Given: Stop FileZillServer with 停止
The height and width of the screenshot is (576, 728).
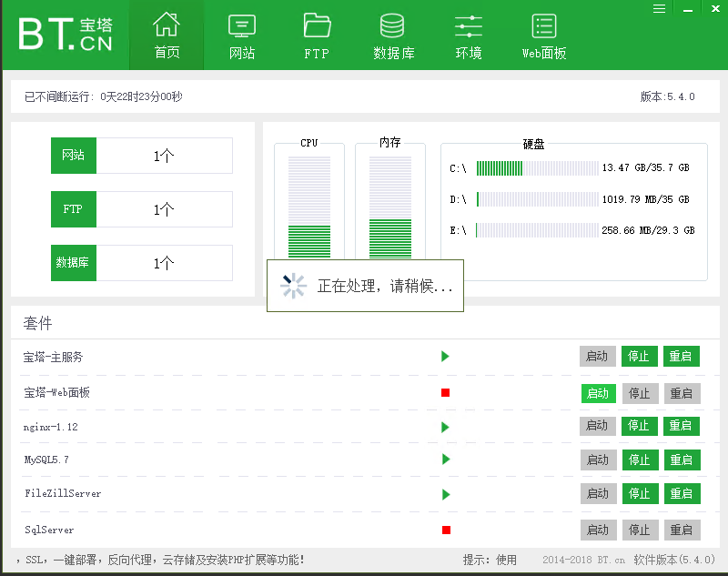Looking at the screenshot, I should [641, 493].
